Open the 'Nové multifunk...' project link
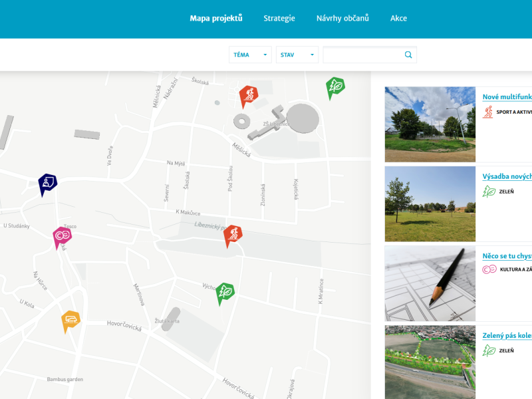Image resolution: width=532 pixels, height=399 pixels. point(507,97)
